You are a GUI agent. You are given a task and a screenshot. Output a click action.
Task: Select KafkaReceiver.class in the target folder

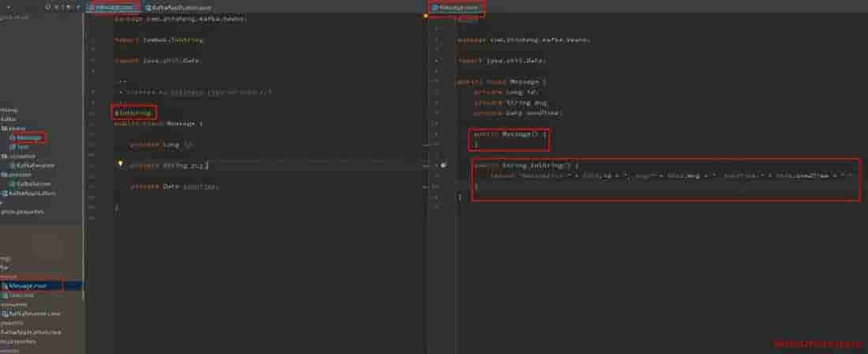(31, 314)
